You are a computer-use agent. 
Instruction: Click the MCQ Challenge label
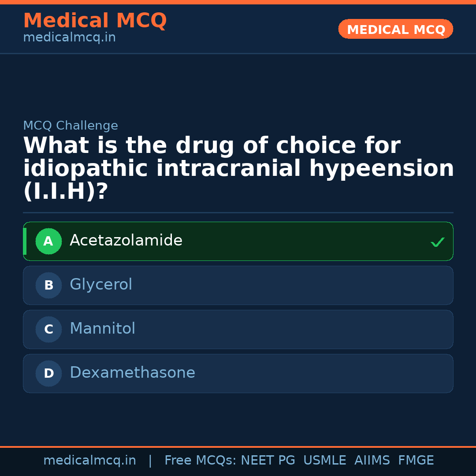click(71, 126)
